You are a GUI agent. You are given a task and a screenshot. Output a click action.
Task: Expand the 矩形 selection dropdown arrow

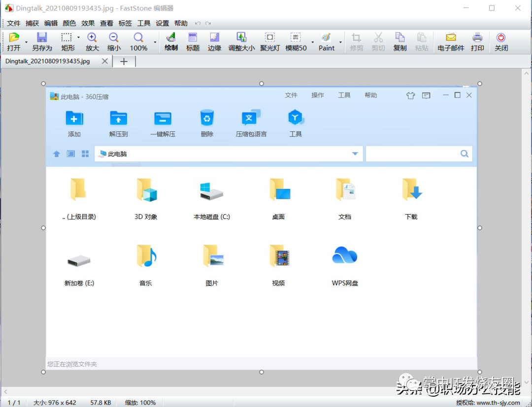78,37
